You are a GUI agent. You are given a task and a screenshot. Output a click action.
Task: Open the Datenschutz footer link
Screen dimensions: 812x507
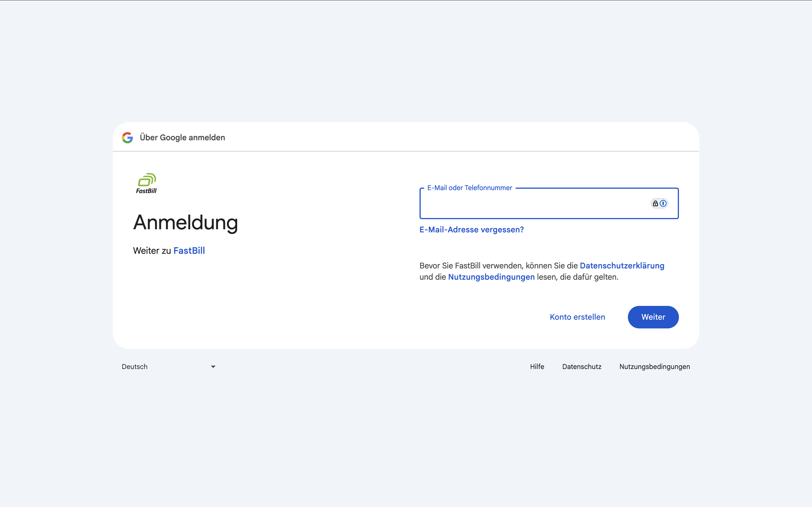[581, 366]
